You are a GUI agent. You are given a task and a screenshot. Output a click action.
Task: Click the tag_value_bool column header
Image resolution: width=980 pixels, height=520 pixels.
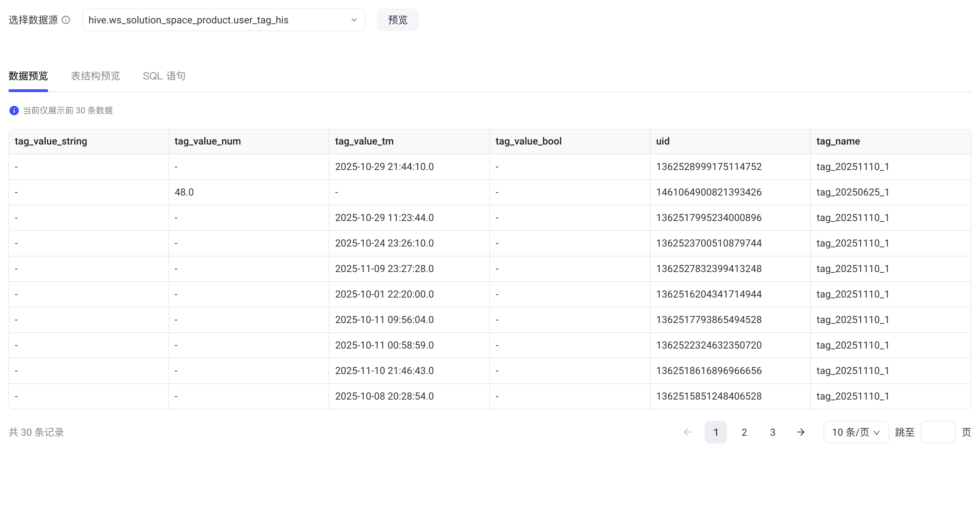(x=570, y=141)
